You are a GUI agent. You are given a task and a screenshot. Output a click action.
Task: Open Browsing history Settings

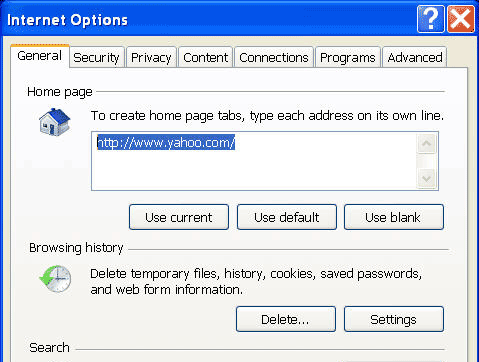click(394, 319)
